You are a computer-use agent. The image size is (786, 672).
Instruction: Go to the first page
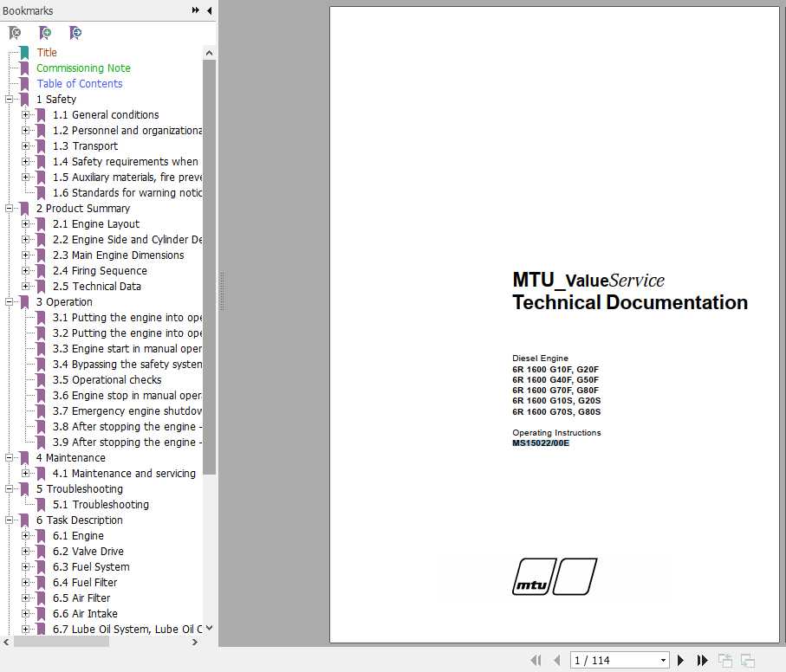pyautogui.click(x=536, y=660)
